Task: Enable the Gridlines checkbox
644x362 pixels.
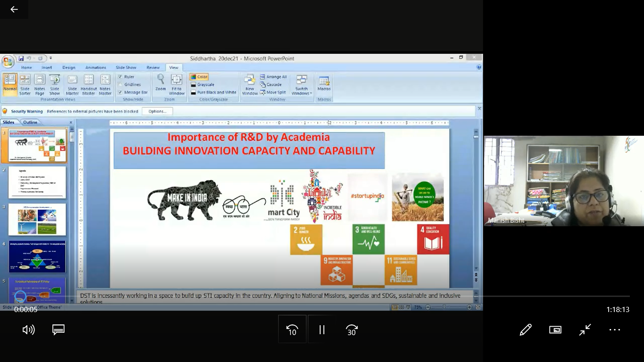Action: (120, 84)
